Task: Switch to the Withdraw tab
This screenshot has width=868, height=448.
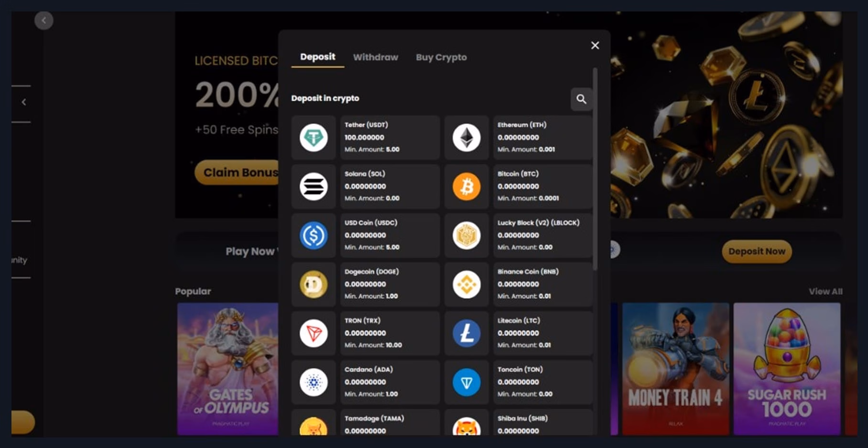Action: (375, 57)
